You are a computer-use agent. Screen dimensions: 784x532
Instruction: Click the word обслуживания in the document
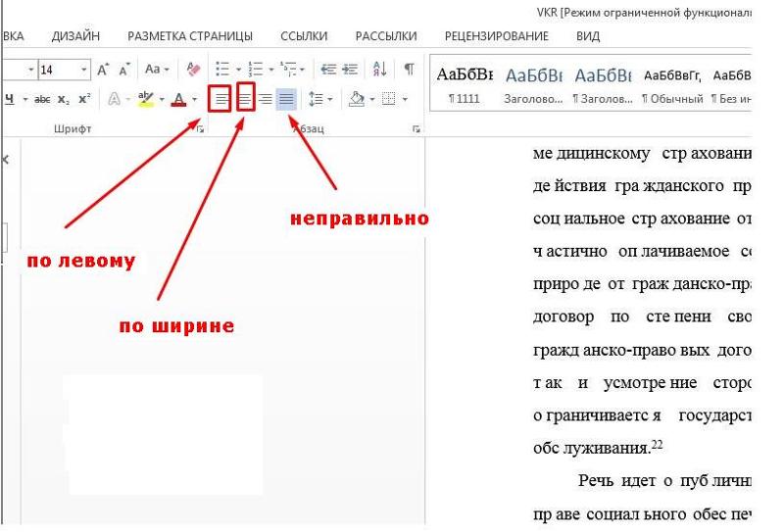591,449
